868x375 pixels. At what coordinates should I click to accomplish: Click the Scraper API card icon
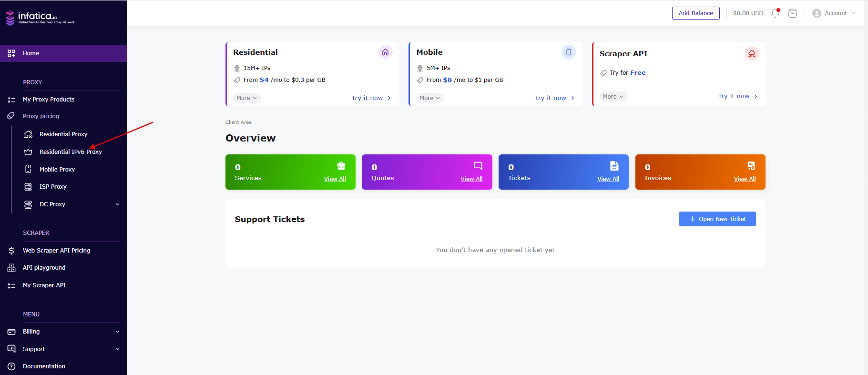tap(751, 54)
